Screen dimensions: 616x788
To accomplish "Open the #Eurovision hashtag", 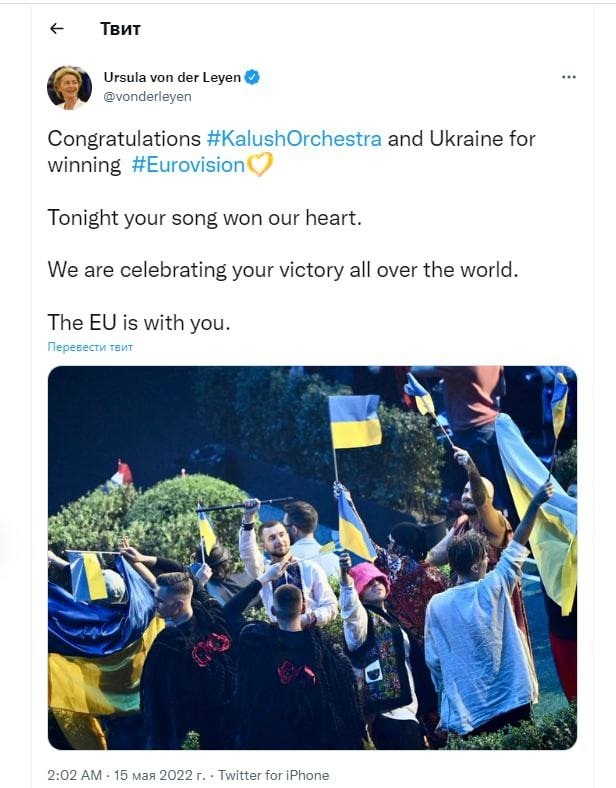I will pos(188,165).
